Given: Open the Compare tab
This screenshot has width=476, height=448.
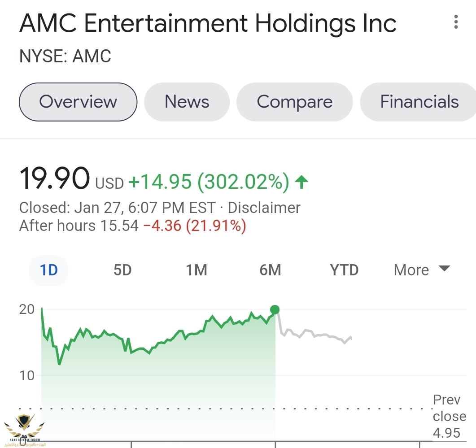Looking at the screenshot, I should pyautogui.click(x=294, y=102).
